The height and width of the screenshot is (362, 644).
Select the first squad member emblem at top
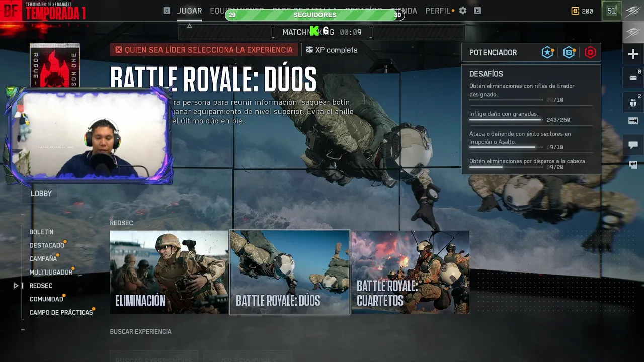[633, 11]
